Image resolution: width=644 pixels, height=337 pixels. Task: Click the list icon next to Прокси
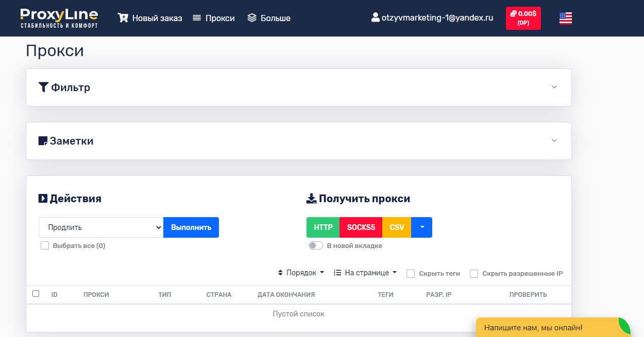coord(197,18)
